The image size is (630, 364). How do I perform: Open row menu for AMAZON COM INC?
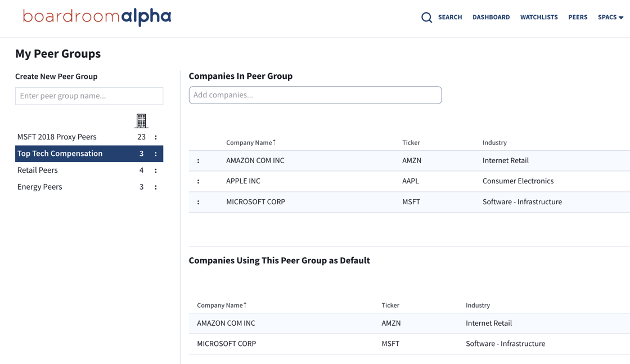point(198,161)
